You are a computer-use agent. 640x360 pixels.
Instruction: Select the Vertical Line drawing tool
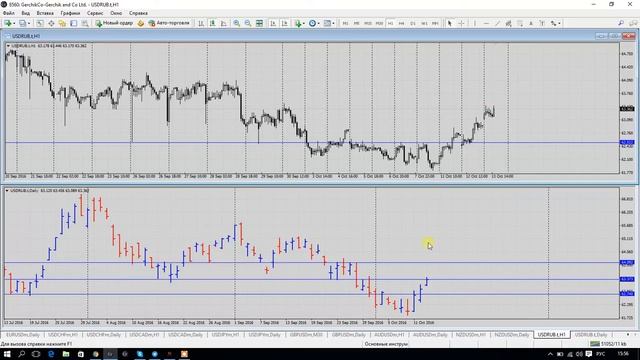coord(475,23)
